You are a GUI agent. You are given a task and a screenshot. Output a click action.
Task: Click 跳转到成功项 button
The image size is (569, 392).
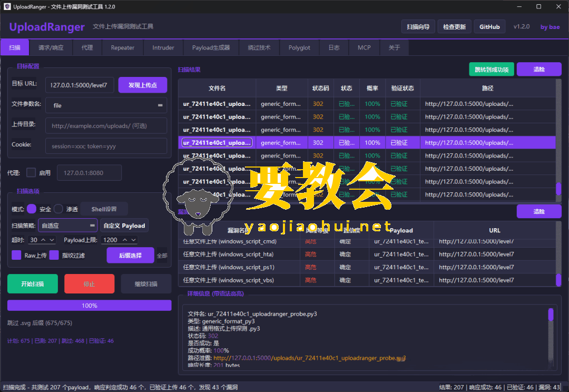(492, 70)
